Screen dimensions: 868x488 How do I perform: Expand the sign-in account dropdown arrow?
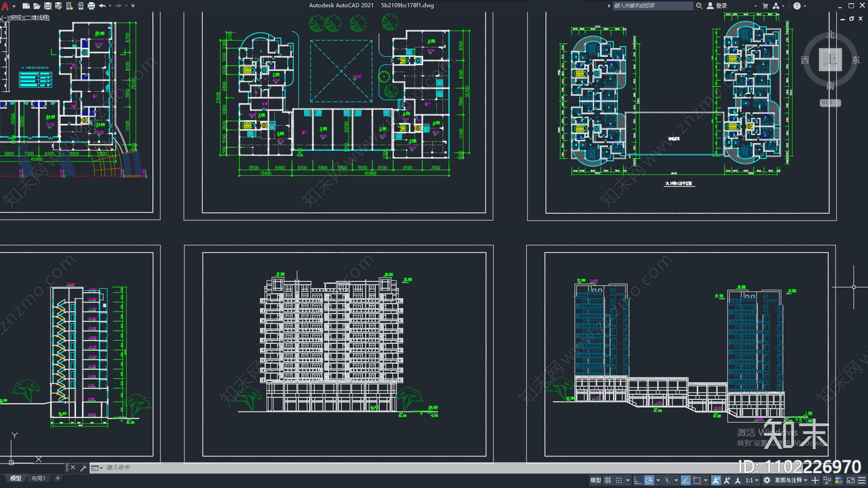click(x=756, y=6)
